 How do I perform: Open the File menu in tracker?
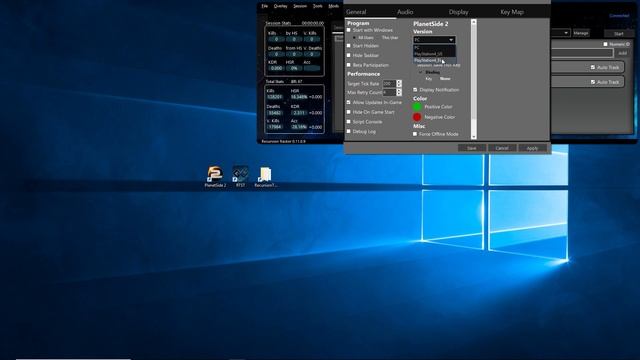[x=264, y=6]
